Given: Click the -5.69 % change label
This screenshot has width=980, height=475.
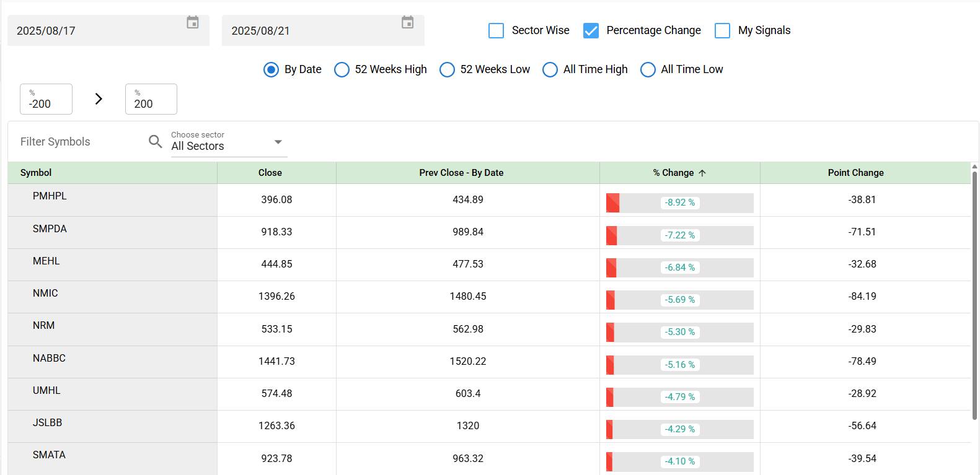Looking at the screenshot, I should 680,300.
